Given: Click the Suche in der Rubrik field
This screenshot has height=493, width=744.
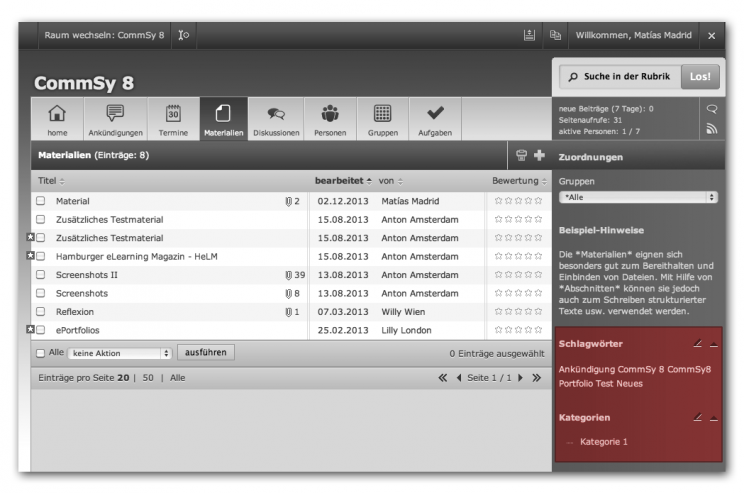Looking at the screenshot, I should tap(620, 76).
